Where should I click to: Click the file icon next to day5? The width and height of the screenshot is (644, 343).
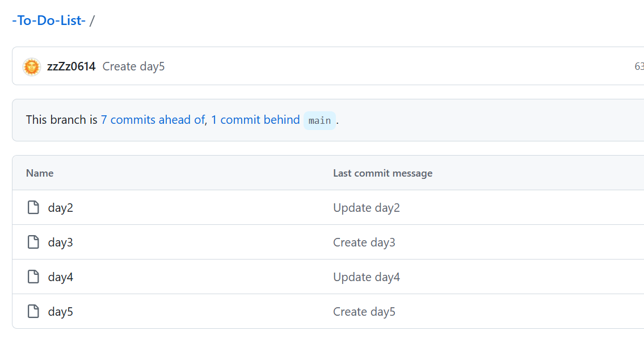point(33,312)
